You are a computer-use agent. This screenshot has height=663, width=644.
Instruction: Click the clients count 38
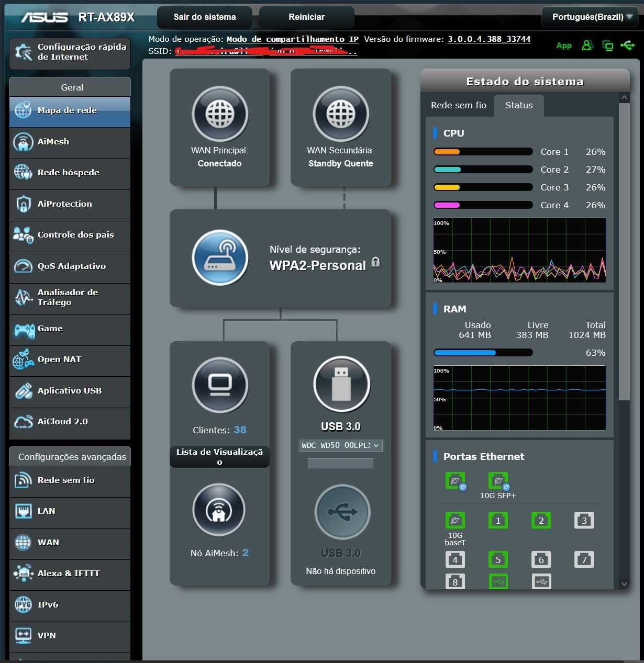coord(240,430)
